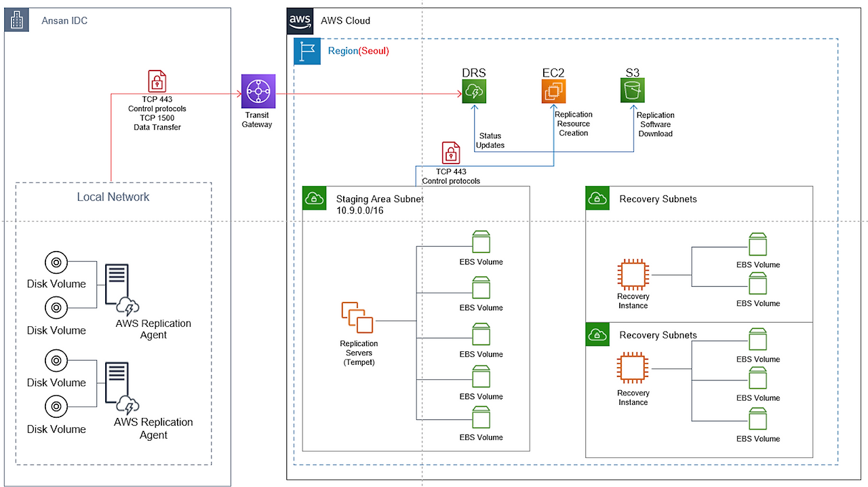This screenshot has width=868, height=487.
Task: Select the lower Recovery Subnets cloud icon
Action: [x=597, y=334]
